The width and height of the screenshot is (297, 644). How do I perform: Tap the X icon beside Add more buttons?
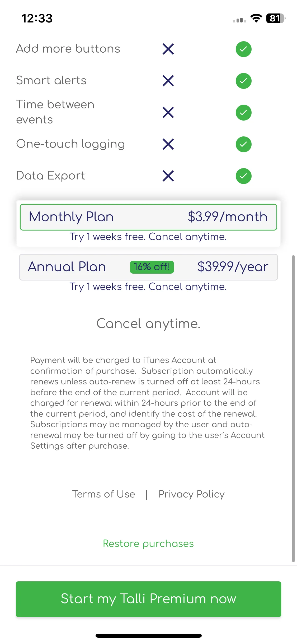(168, 49)
